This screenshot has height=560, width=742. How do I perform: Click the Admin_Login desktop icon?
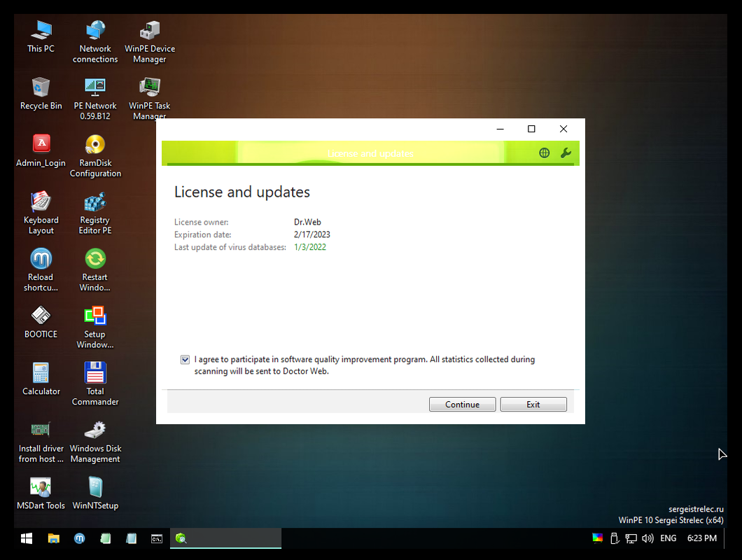[41, 151]
